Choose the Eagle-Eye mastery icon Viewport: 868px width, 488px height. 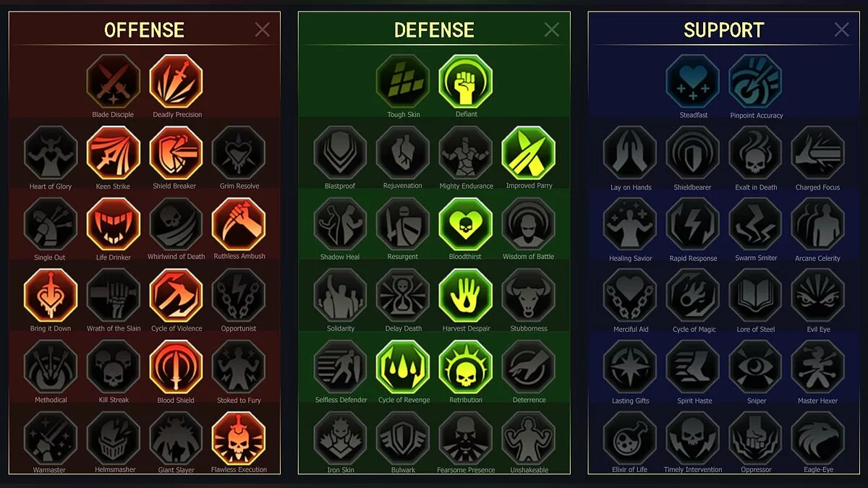(x=818, y=438)
